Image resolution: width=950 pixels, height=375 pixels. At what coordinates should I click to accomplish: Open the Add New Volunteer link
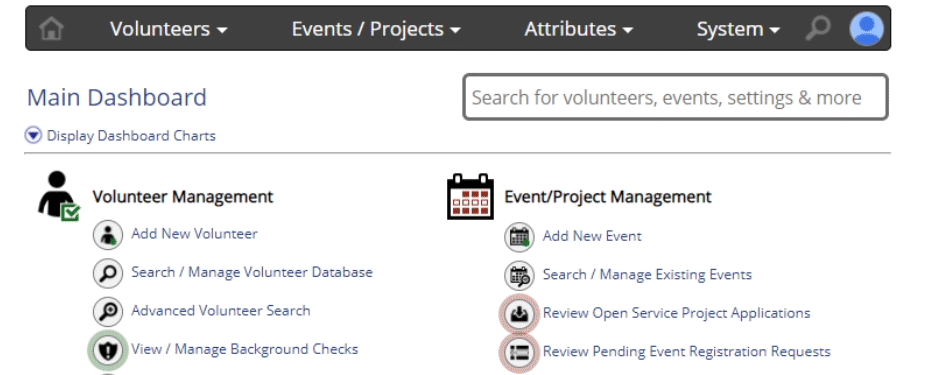click(x=194, y=234)
